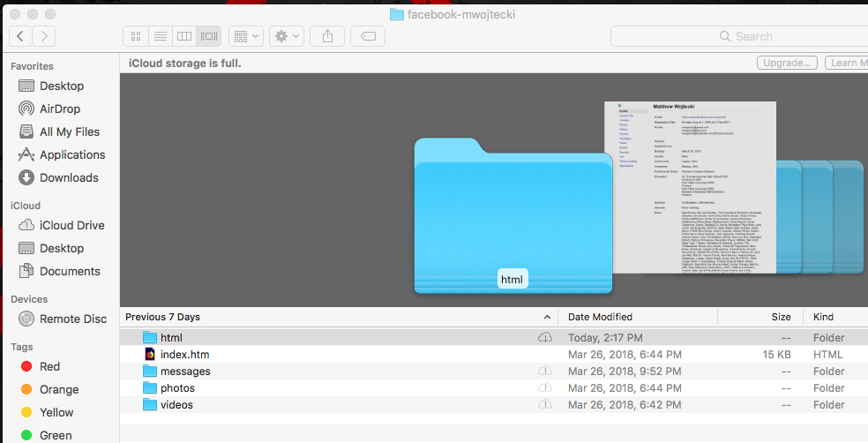Go back with the left chevron
The image size is (868, 443).
(20, 36)
